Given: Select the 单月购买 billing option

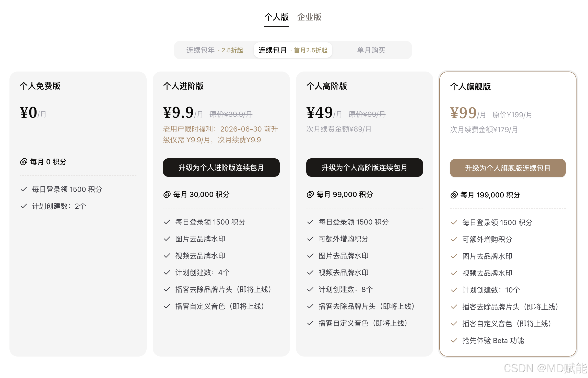Looking at the screenshot, I should coord(371,50).
